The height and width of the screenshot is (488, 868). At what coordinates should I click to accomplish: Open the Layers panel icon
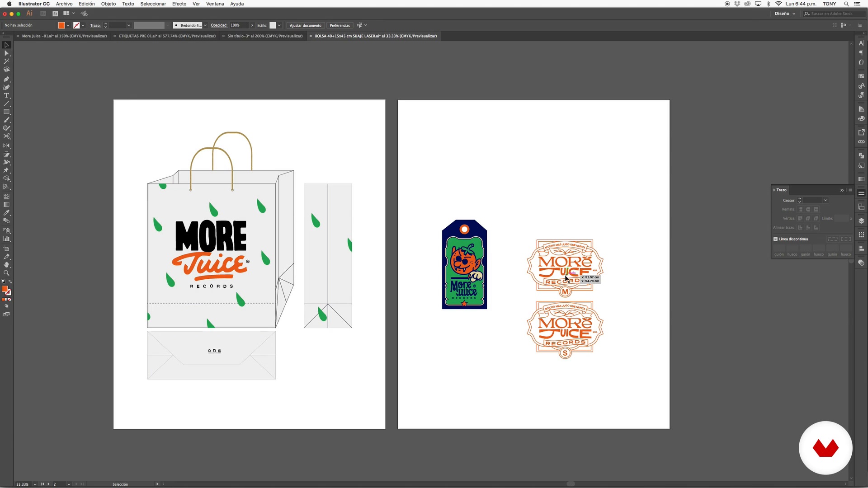pyautogui.click(x=861, y=221)
